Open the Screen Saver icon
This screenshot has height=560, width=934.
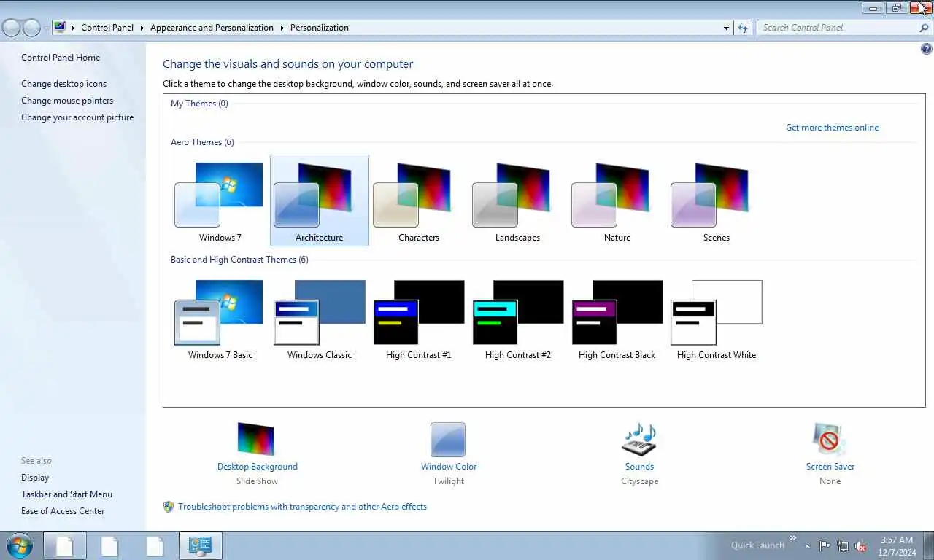coord(830,440)
